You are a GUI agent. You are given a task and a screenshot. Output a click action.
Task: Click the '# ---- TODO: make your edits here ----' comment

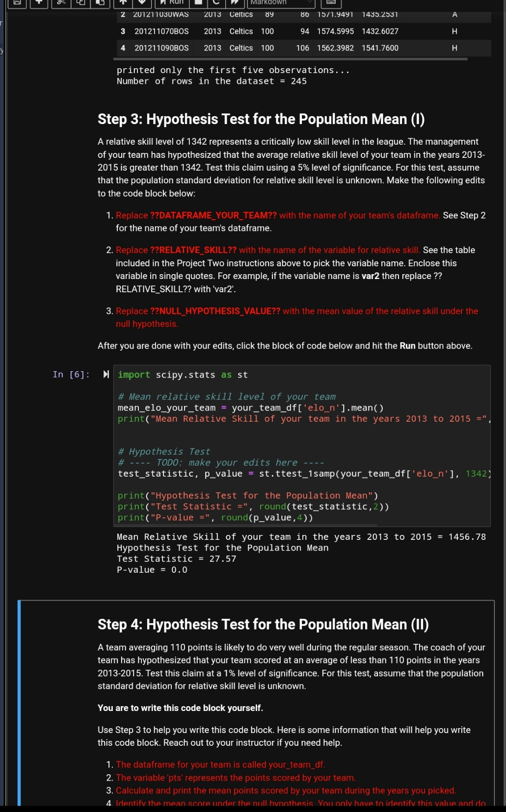pos(221,462)
